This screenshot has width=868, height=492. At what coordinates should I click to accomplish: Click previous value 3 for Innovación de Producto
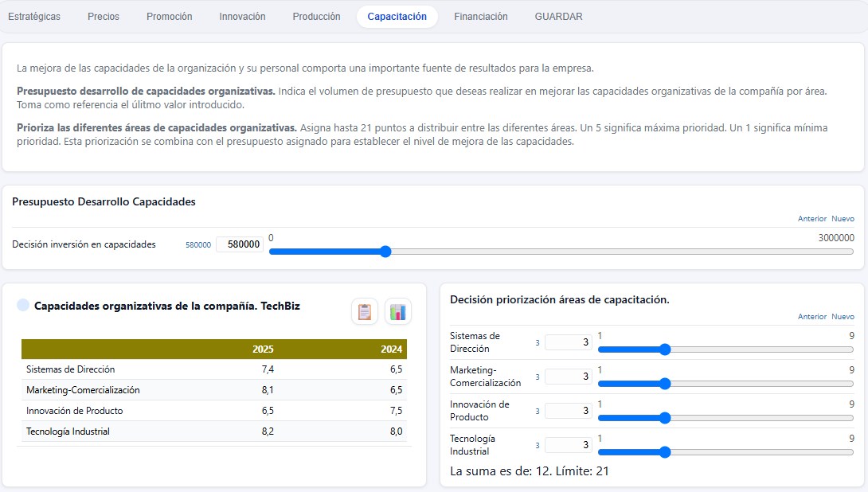pyautogui.click(x=537, y=412)
